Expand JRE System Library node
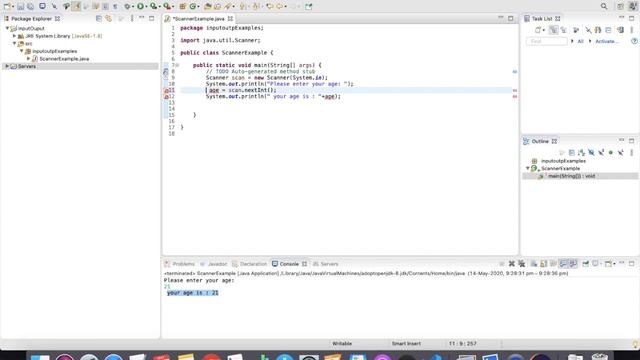The width and height of the screenshot is (640, 360). pyautogui.click(x=15, y=36)
